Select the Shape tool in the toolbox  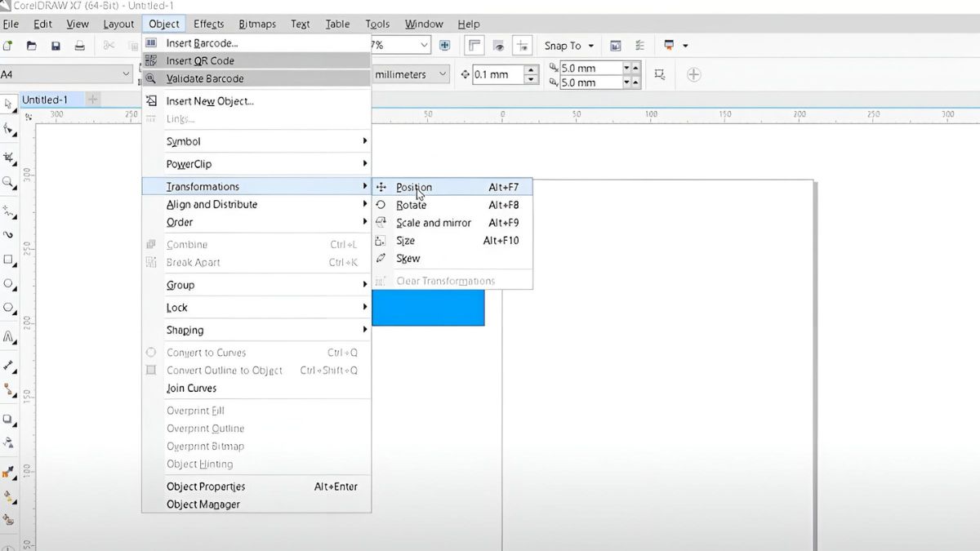(x=8, y=129)
